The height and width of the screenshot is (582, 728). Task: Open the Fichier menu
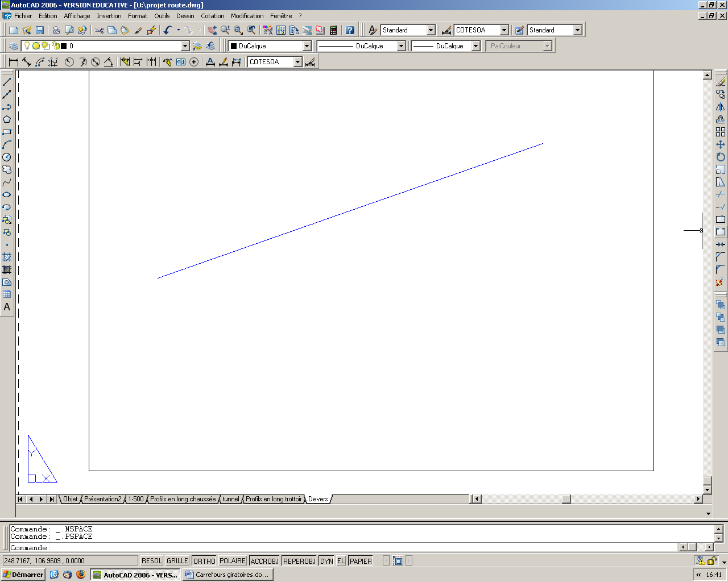tap(23, 16)
